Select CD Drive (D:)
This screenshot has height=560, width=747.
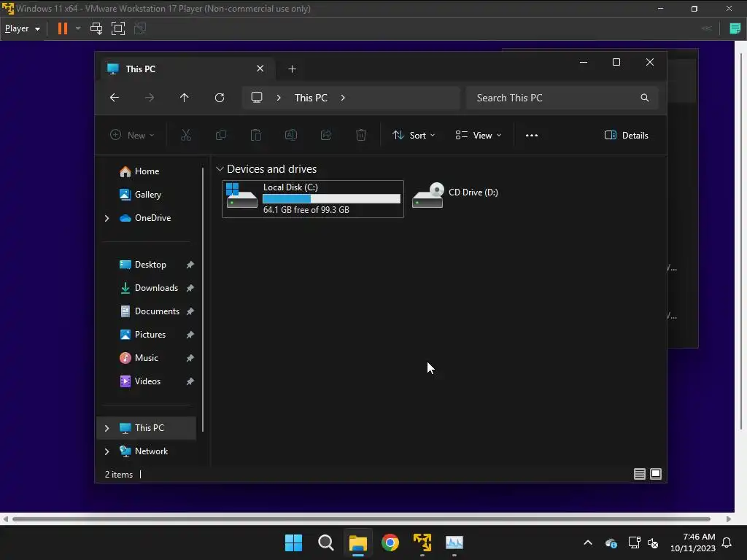coord(455,195)
